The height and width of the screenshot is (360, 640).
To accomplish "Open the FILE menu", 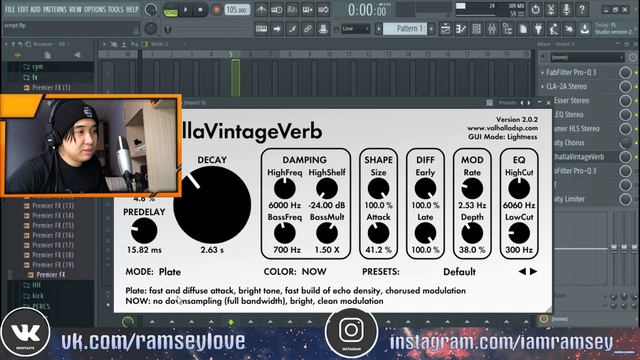I will coord(10,9).
